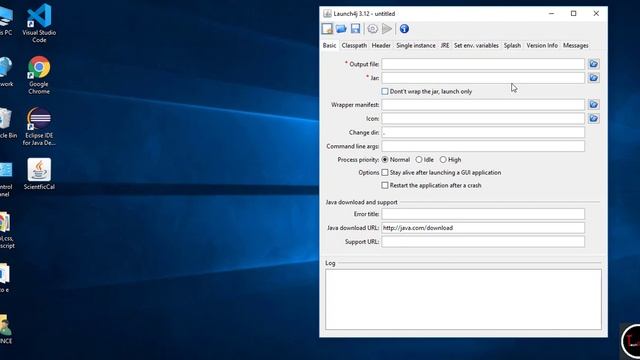The image size is (640, 360).
Task: Click the Command line args field
Action: pyautogui.click(x=483, y=146)
